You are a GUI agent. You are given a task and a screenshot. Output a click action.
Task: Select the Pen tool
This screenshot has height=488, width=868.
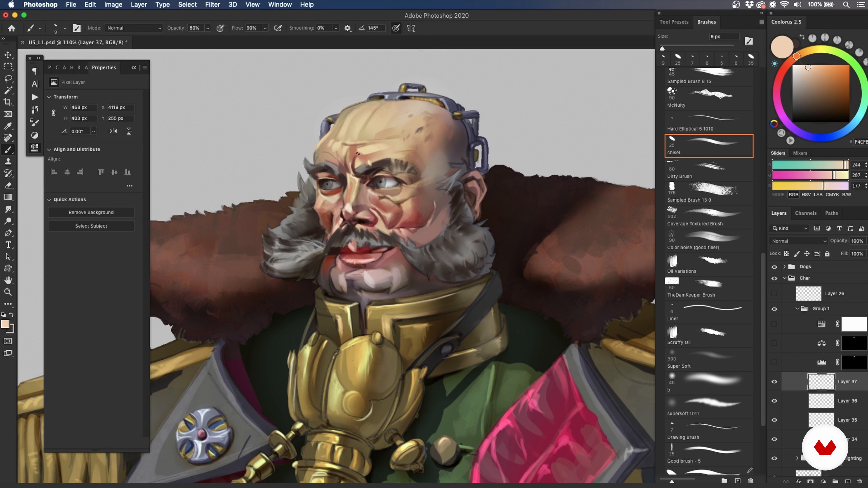pyautogui.click(x=8, y=233)
